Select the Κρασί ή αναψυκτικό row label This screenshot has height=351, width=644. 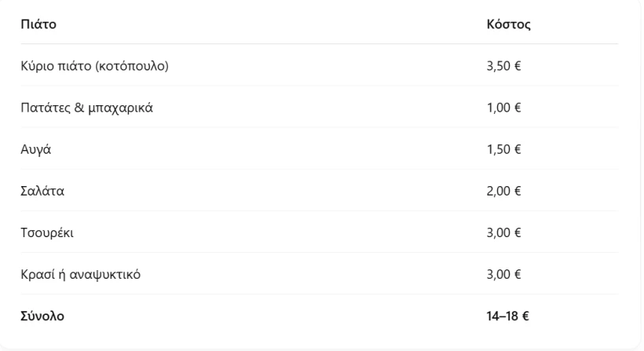point(80,275)
